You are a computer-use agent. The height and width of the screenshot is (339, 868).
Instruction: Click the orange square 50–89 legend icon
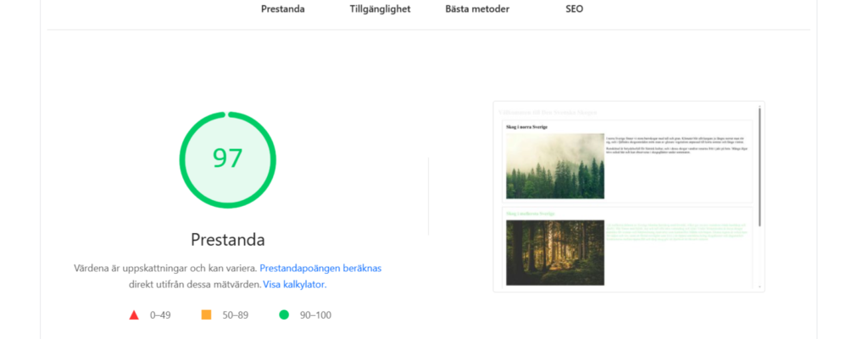[206, 315]
